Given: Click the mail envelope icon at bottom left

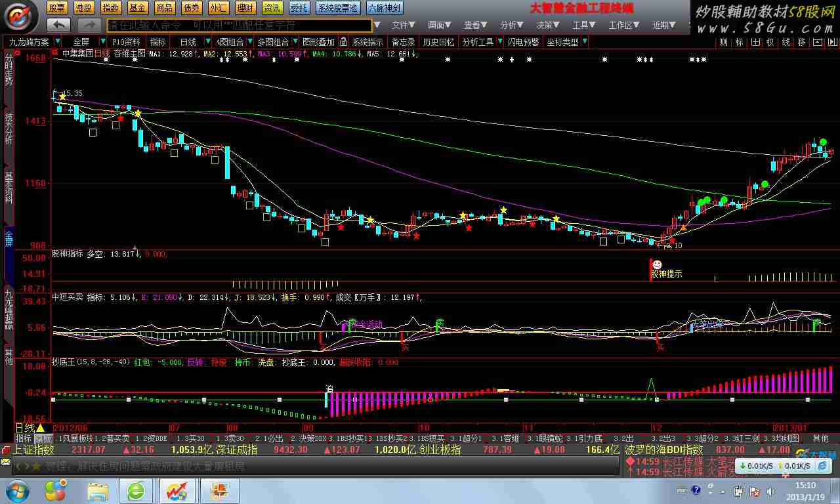Looking at the screenshot, I should click(6, 462).
